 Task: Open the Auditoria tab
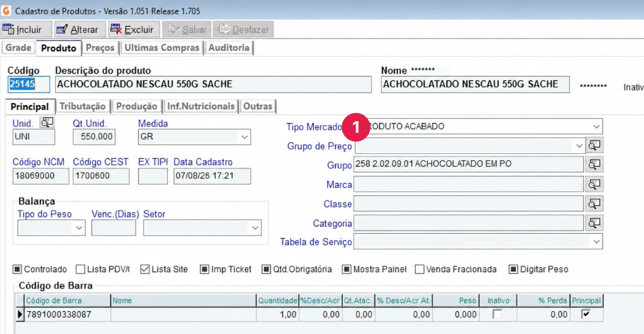[x=229, y=47]
